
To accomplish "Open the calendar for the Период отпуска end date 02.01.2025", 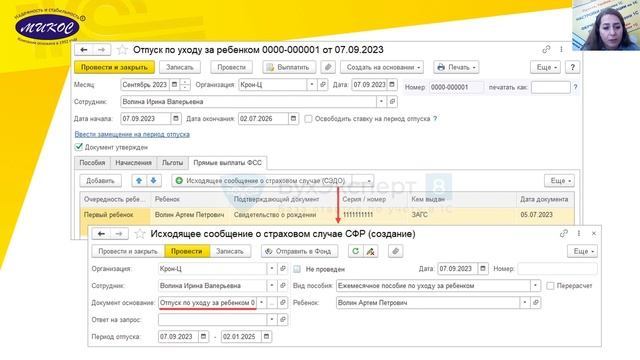I will coord(267,337).
